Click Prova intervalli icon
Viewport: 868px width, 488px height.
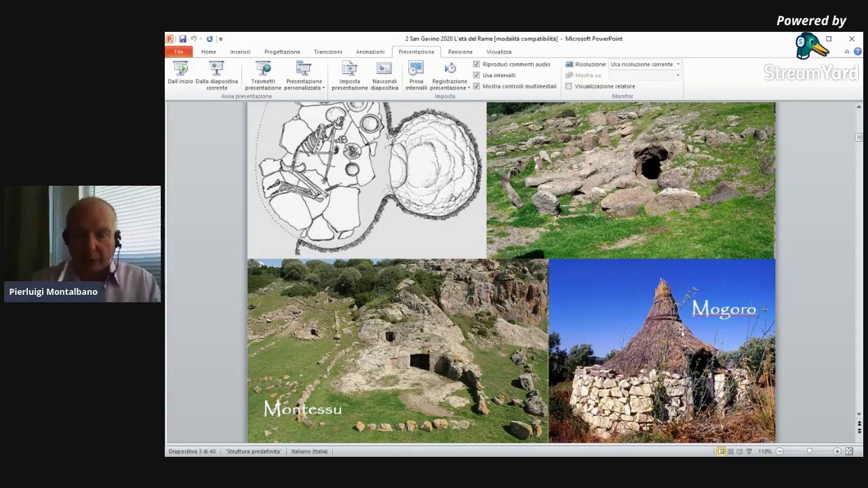[x=416, y=68]
